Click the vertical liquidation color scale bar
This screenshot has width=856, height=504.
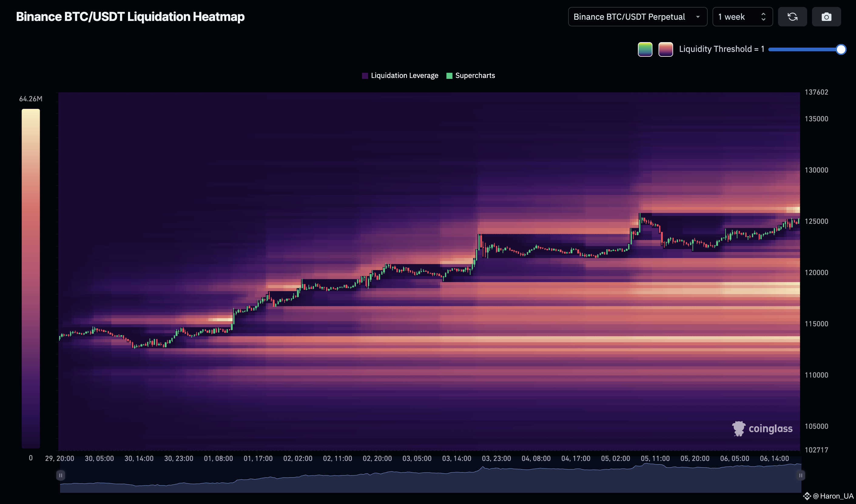[31, 278]
